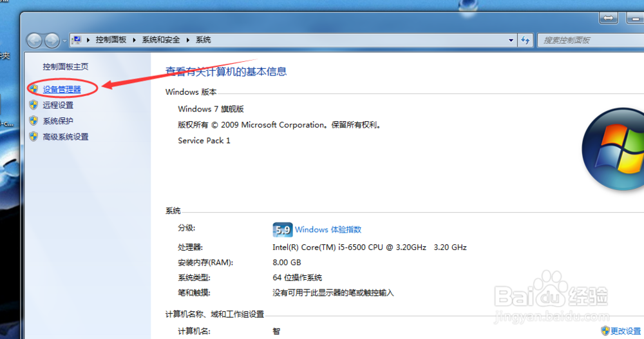Open 远程设置 link
644x339 pixels.
tap(58, 105)
